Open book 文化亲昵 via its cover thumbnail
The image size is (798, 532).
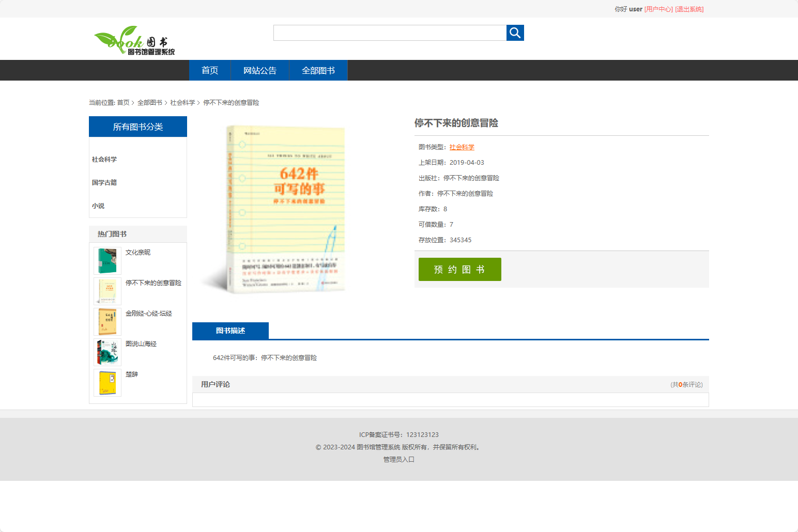(107, 260)
